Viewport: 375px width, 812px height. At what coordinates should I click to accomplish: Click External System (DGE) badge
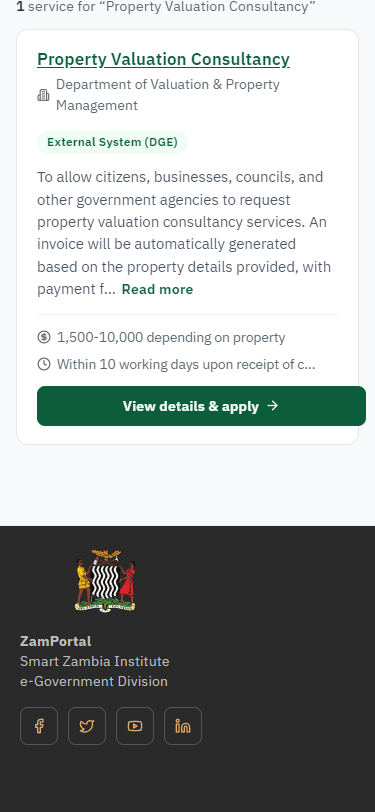pos(112,142)
